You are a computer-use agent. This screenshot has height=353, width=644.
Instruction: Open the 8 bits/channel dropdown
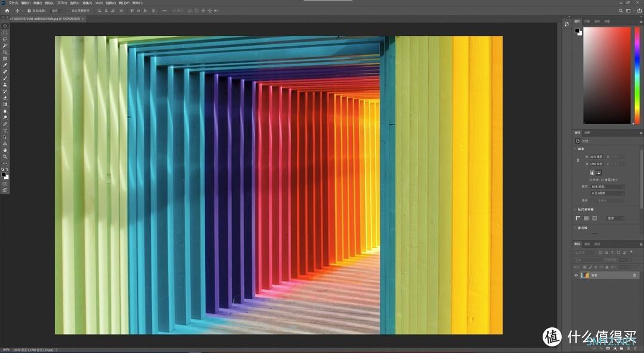(x=608, y=193)
